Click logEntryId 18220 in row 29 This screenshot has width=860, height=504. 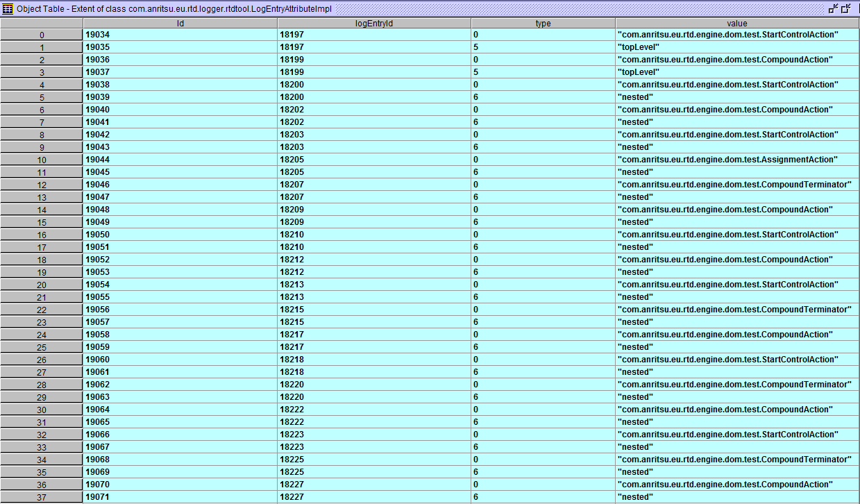(374, 397)
